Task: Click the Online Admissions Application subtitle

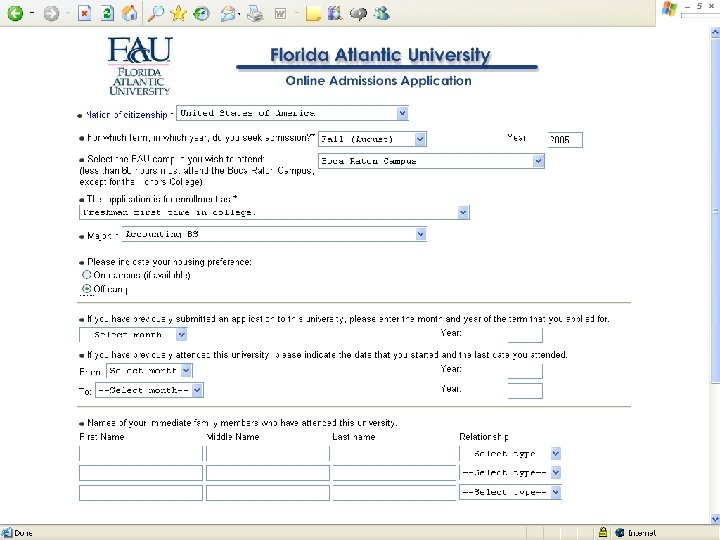Action: (x=378, y=81)
